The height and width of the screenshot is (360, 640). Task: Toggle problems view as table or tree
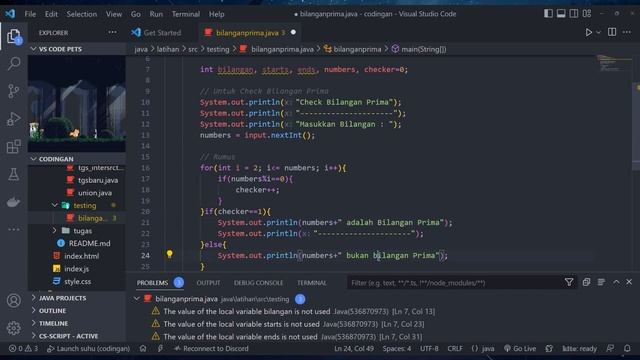pos(601,282)
